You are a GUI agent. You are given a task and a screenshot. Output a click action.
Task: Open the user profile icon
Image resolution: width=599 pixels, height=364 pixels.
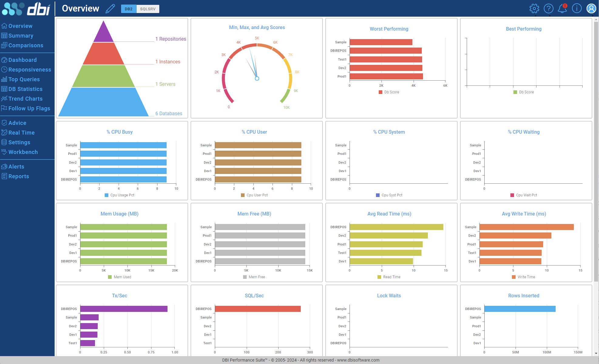pos(591,8)
